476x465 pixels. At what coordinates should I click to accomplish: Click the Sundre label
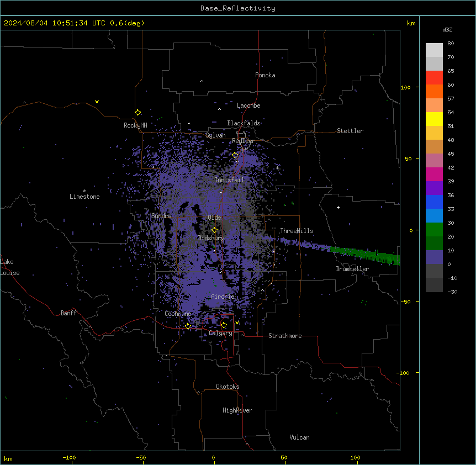[x=161, y=216]
